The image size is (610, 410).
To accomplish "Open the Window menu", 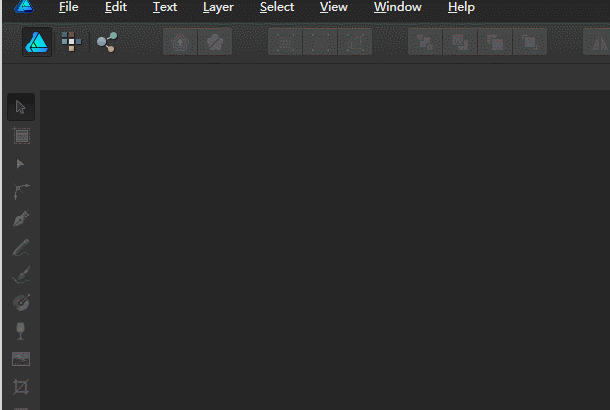I will (398, 7).
